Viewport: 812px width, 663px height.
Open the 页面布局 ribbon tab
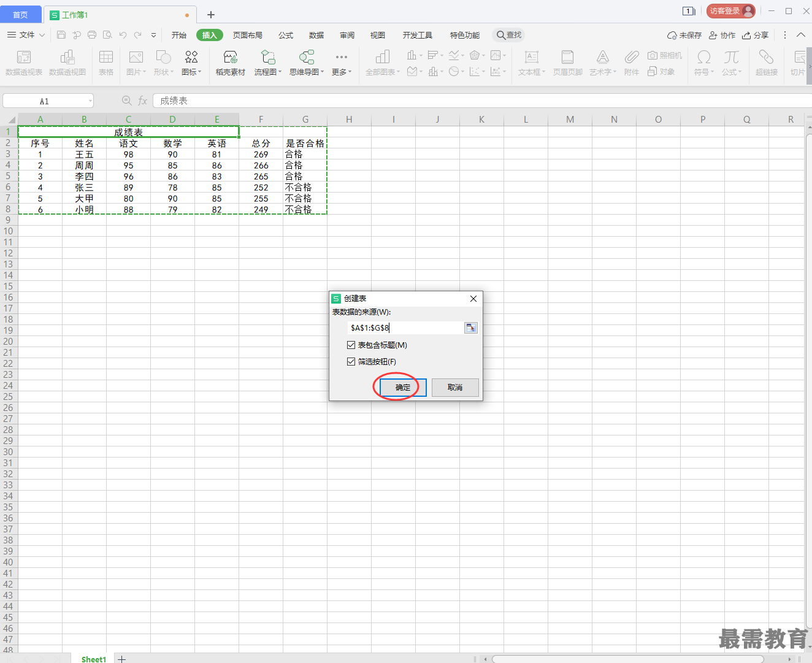[x=248, y=35]
